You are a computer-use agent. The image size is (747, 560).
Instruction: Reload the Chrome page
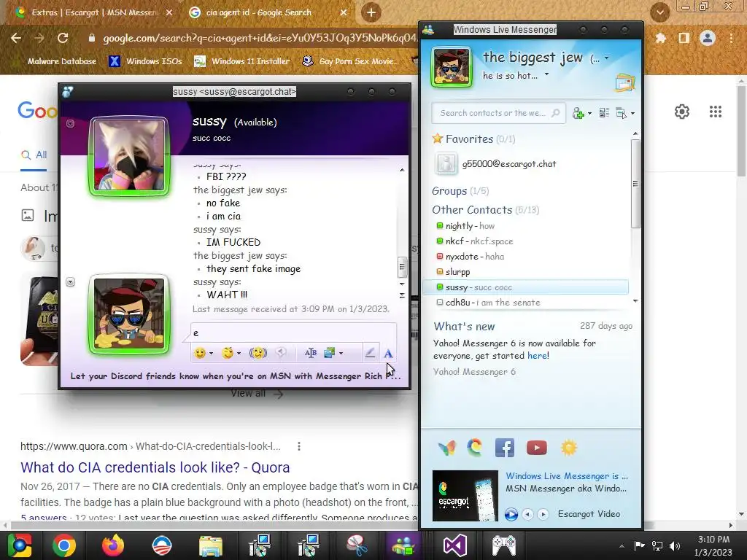pos(63,38)
